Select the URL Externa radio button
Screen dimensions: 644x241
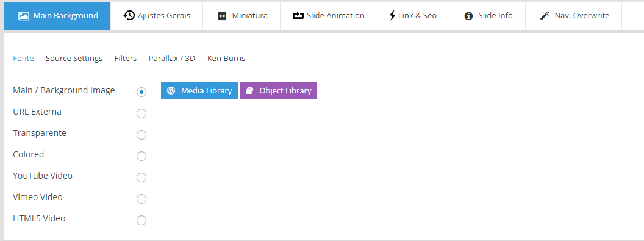point(141,113)
